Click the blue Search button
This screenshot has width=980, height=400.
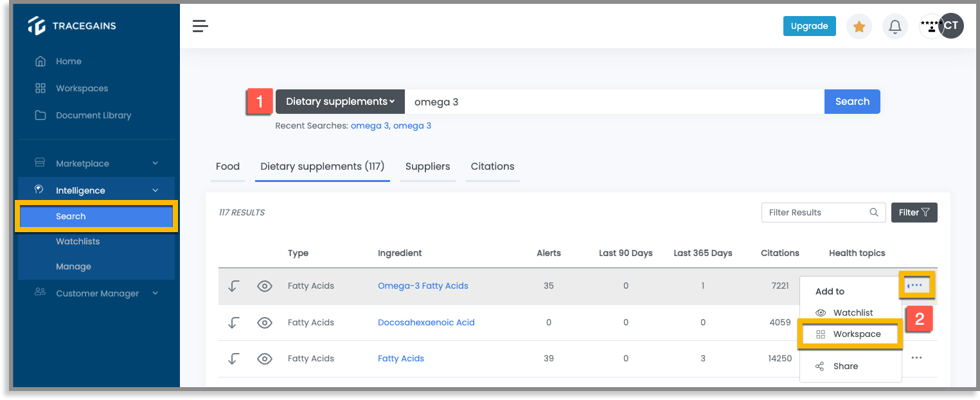click(852, 102)
